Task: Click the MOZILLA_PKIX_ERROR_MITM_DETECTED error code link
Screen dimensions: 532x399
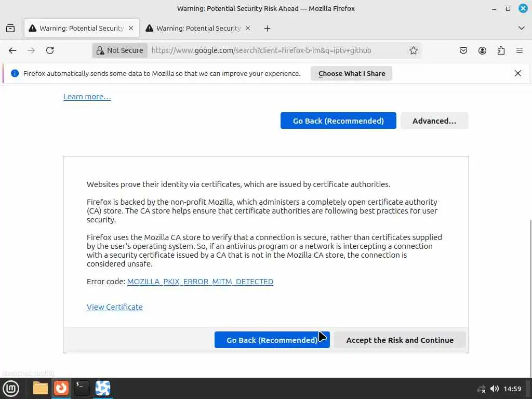Action: [200, 282]
